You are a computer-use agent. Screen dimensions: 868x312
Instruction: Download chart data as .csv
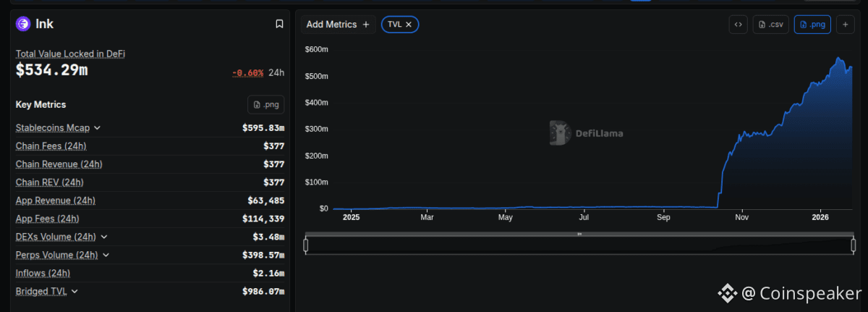point(770,25)
